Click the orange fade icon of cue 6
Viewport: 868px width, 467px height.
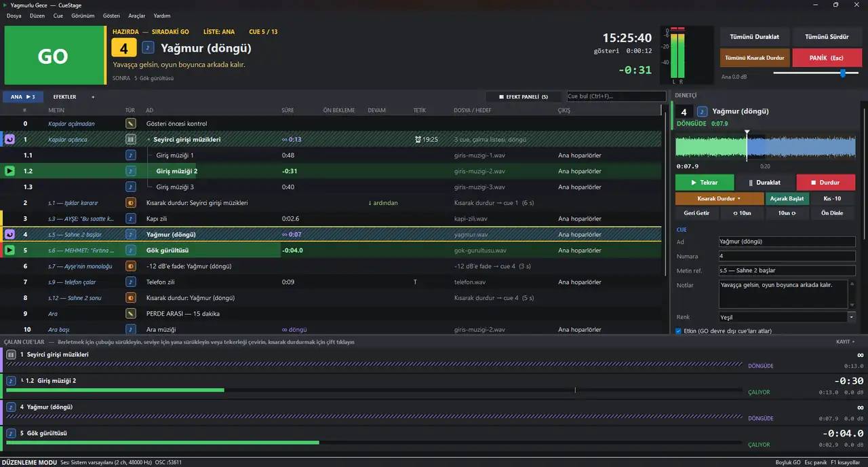click(131, 266)
